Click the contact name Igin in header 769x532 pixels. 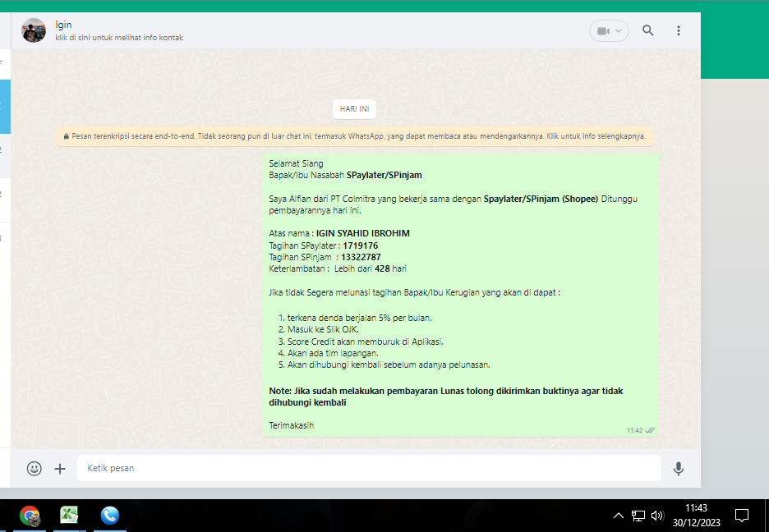click(63, 25)
